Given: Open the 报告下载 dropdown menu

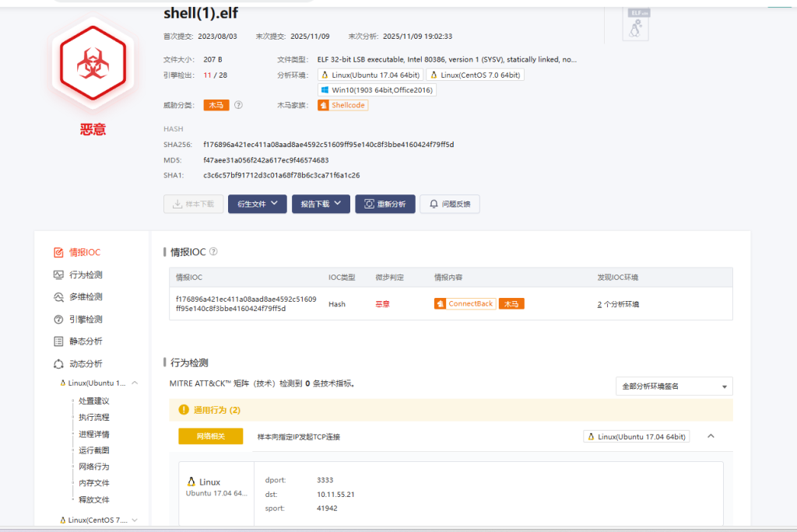Looking at the screenshot, I should click(x=321, y=204).
